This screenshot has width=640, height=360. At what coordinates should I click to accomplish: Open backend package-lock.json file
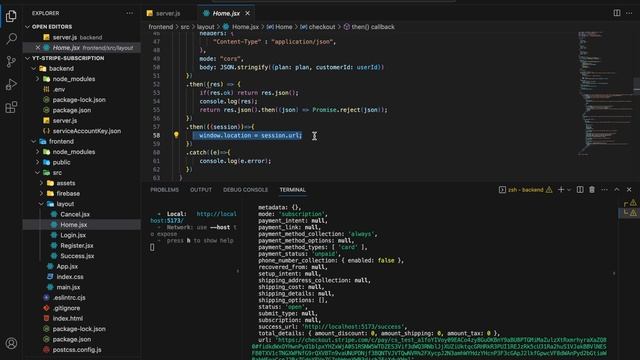(x=79, y=100)
